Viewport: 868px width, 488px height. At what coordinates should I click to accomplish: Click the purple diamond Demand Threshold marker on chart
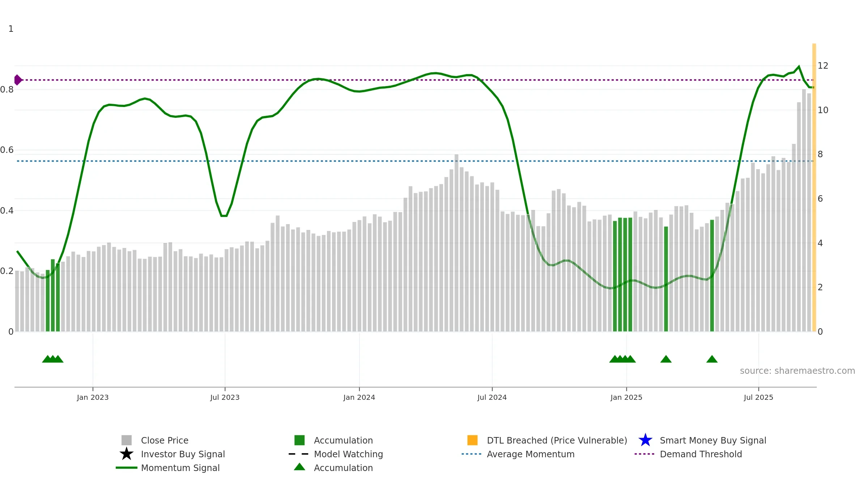click(x=18, y=80)
